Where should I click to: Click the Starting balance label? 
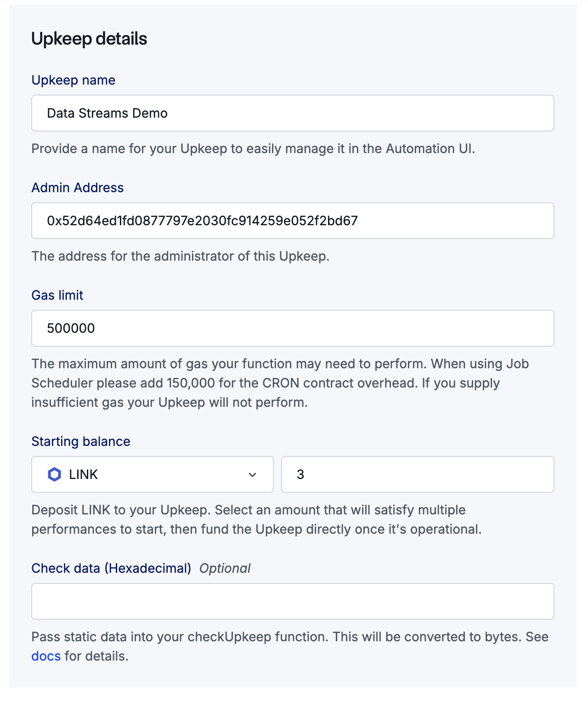pyautogui.click(x=80, y=441)
